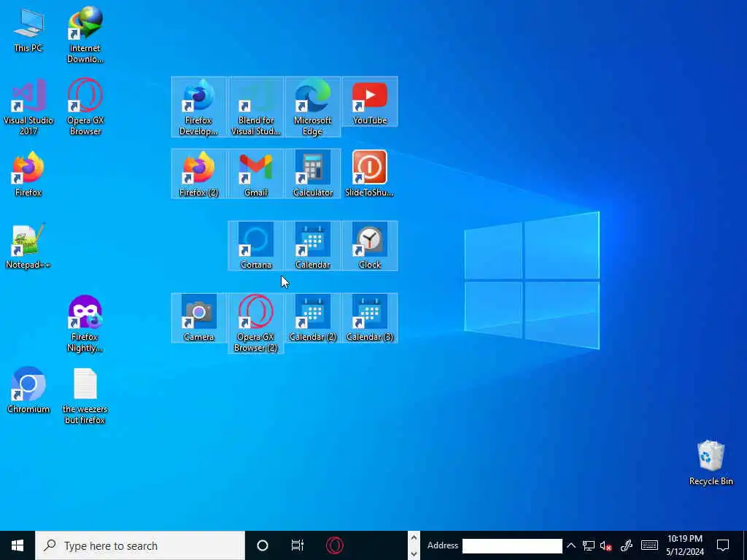
Task: Select the Firefox (2) shortcut
Action: 198,174
